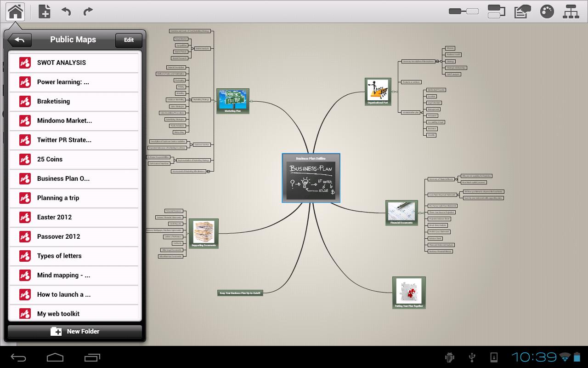Change the map layout style
588x368 pixels.
(x=571, y=11)
